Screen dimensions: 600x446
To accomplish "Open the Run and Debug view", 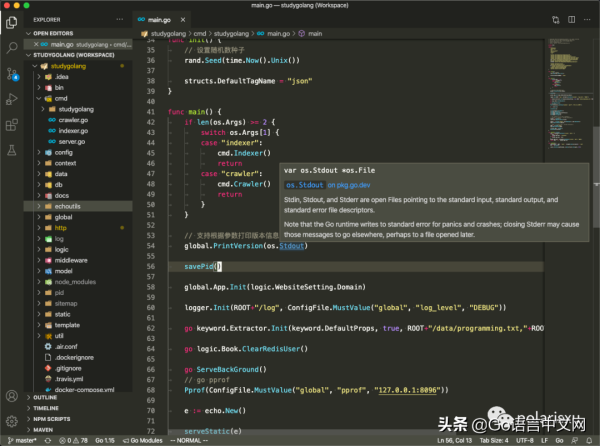I will 11,98.
